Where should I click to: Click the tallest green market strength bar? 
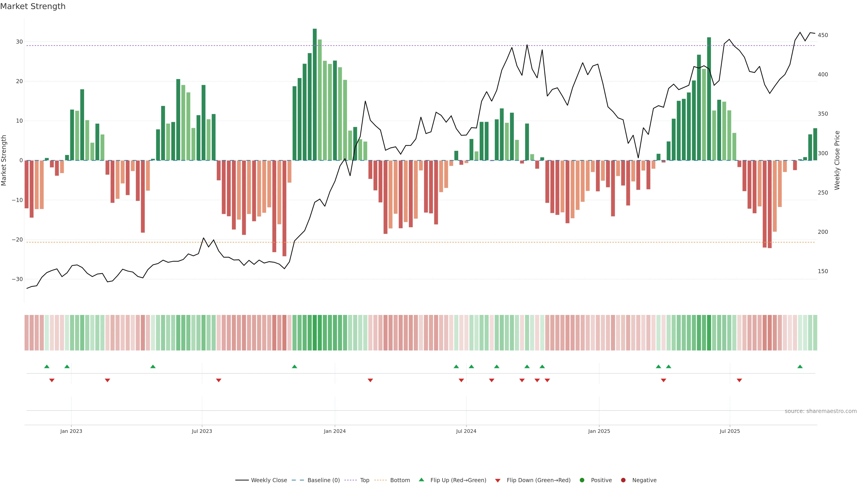coord(315,94)
